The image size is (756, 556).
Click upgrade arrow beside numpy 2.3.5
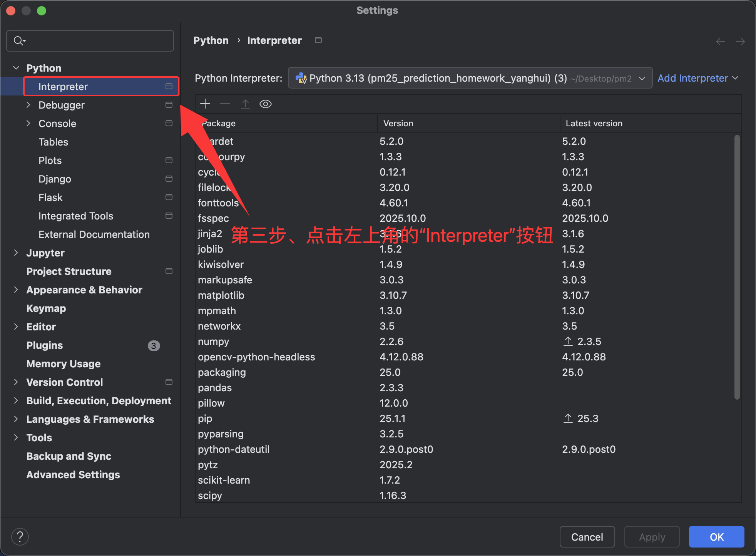[x=568, y=341]
